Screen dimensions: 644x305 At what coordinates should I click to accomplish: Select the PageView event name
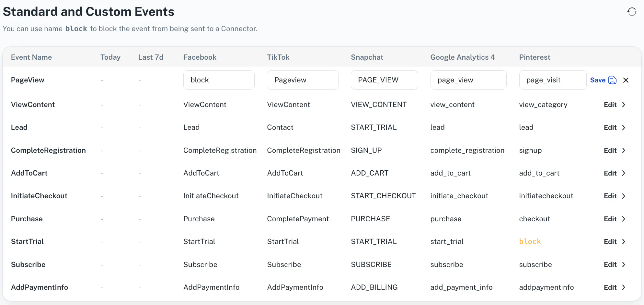[x=28, y=80]
